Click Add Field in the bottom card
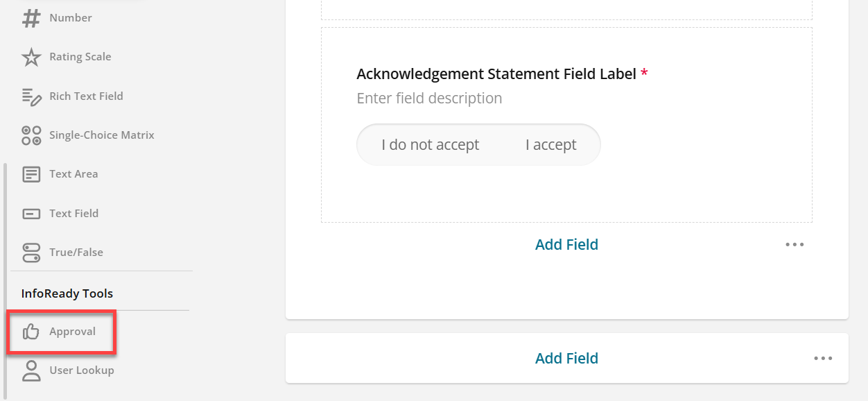Screen dimensions: 868x401 (566, 358)
